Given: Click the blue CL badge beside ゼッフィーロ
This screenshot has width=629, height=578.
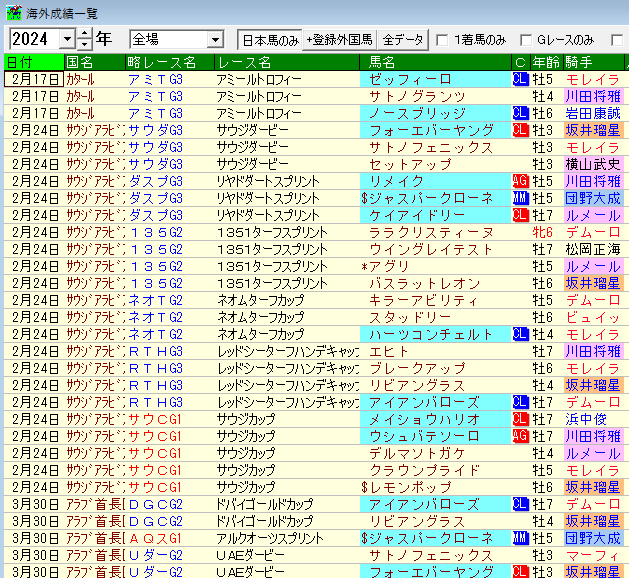Looking at the screenshot, I should [x=520, y=79].
